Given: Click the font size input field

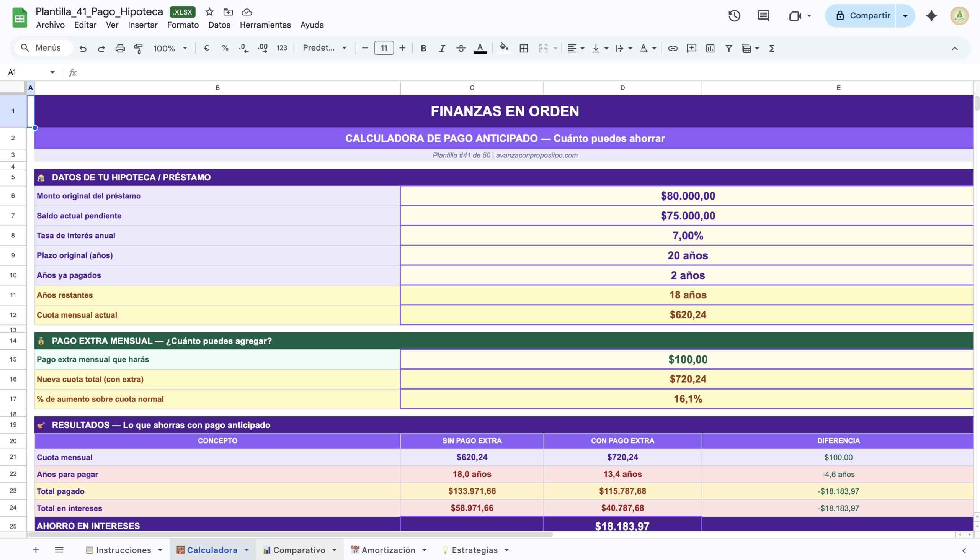Looking at the screenshot, I should pos(384,48).
